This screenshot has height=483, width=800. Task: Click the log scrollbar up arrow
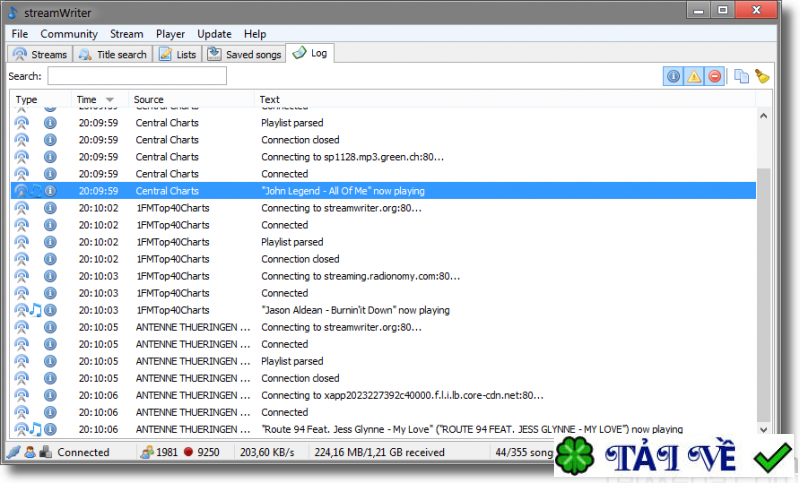coord(763,116)
